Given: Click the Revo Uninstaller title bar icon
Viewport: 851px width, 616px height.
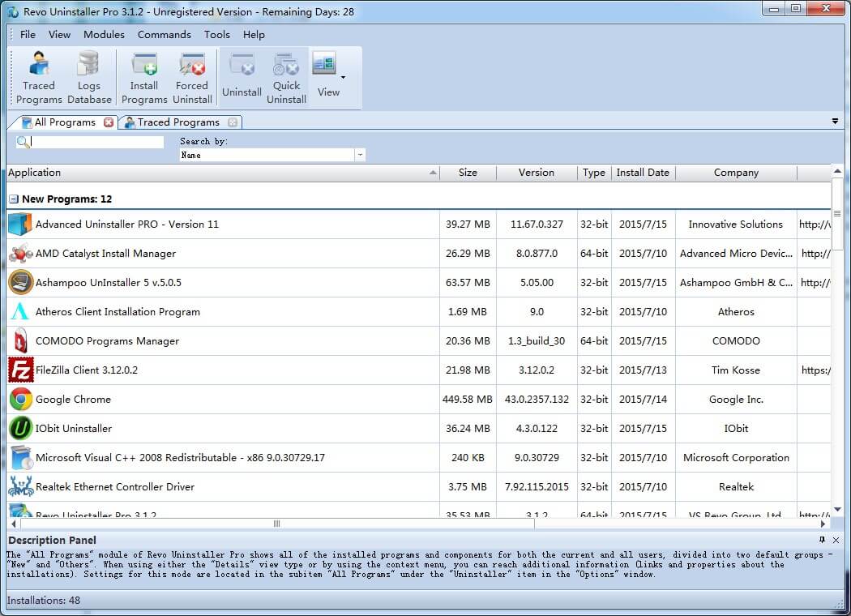Looking at the screenshot, I should click(x=13, y=11).
